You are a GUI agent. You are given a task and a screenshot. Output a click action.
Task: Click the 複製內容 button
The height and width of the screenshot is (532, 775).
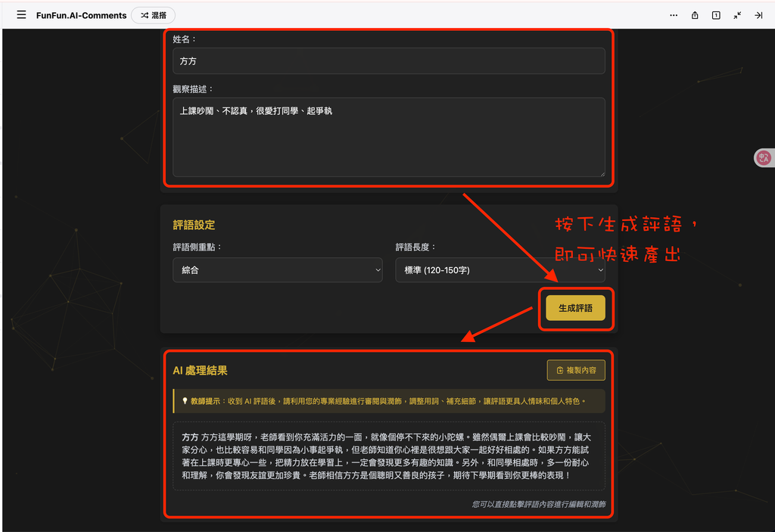(577, 370)
